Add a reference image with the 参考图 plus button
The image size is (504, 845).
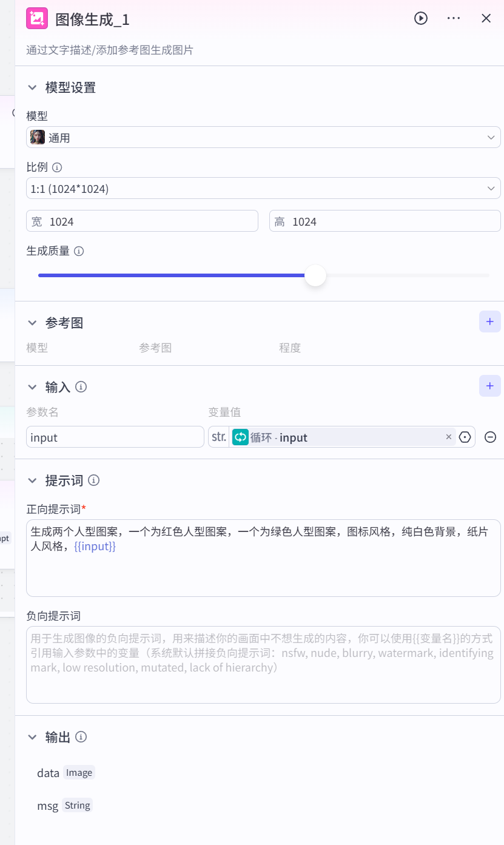coord(489,322)
